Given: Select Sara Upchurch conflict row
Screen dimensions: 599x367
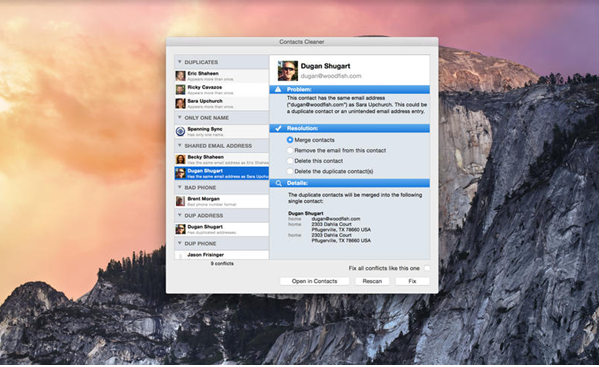Looking at the screenshot, I should (x=222, y=103).
